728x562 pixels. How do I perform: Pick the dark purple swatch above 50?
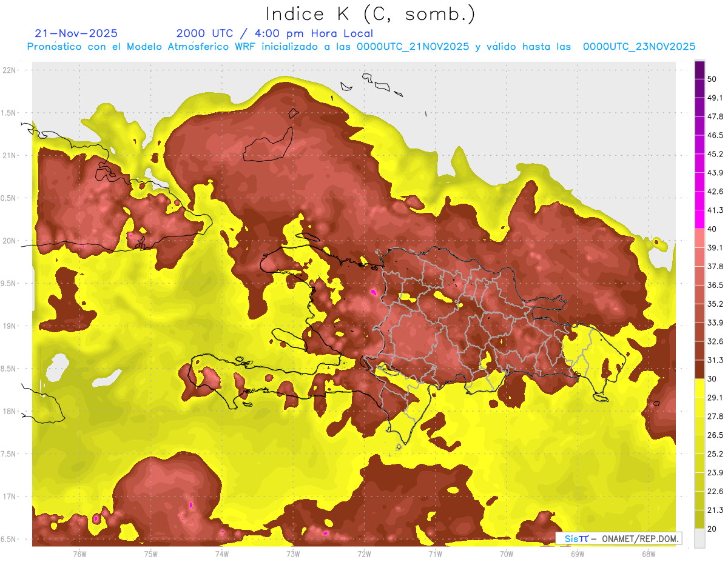click(699, 70)
